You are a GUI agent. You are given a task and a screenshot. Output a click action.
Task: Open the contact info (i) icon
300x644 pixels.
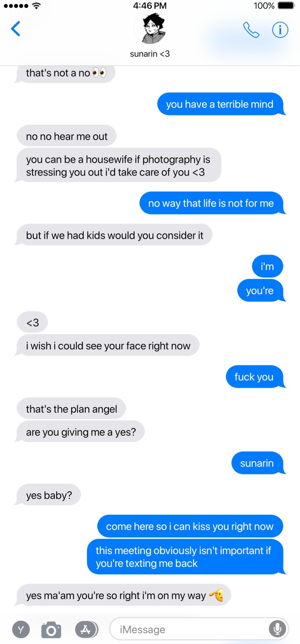click(280, 30)
